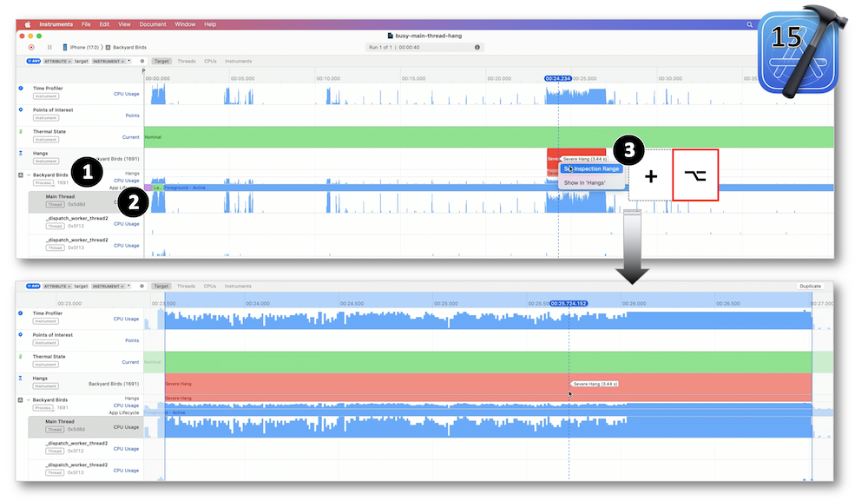The image size is (868, 501).
Task: Select the _dispatch_worker_thread2 0x5f13 row in the lower window
Action: pos(86,469)
